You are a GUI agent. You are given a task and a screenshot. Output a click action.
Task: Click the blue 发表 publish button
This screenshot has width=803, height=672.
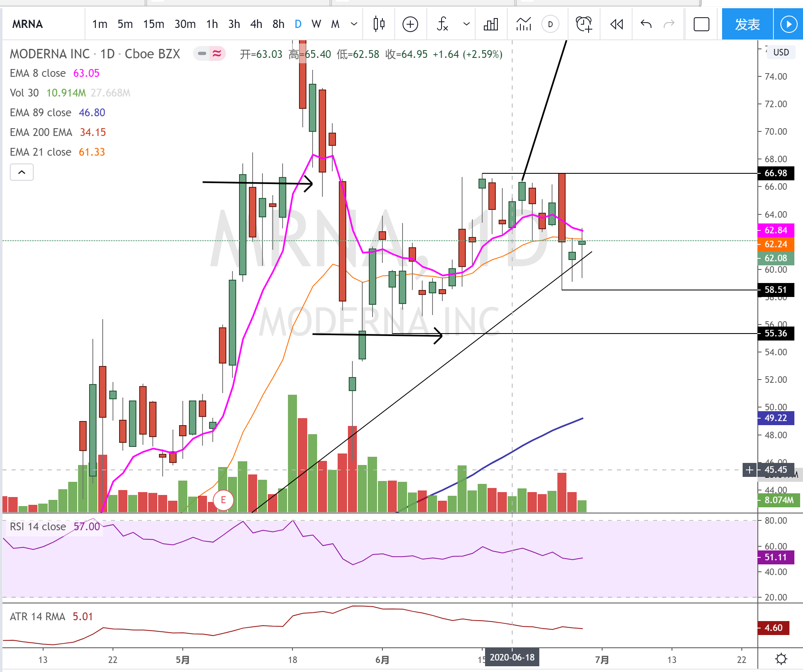point(747,24)
